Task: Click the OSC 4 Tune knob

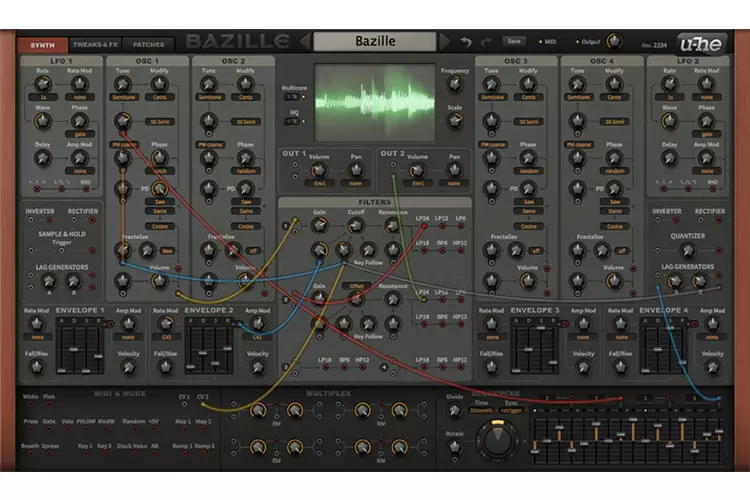Action: click(577, 84)
